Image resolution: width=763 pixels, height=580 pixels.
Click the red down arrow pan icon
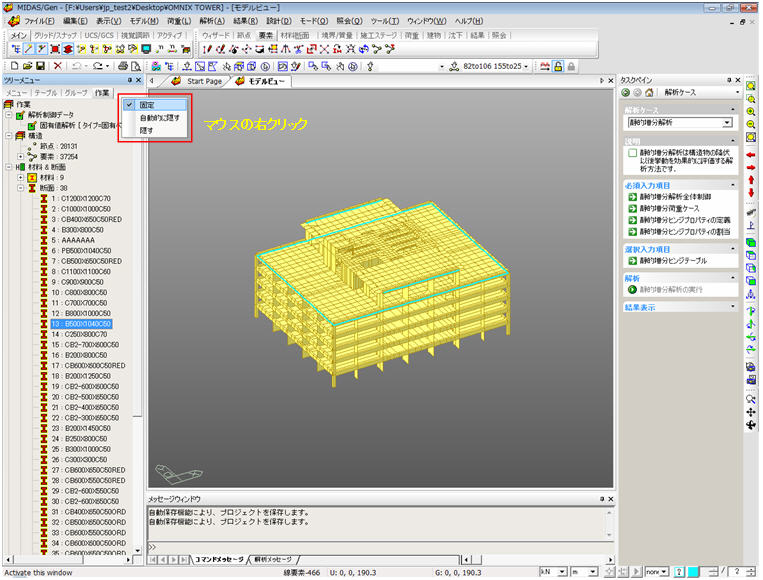tap(751, 193)
